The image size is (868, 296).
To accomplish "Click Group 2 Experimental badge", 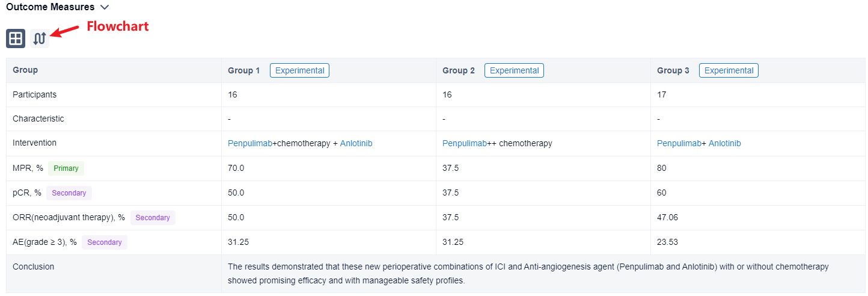I will click(x=514, y=70).
